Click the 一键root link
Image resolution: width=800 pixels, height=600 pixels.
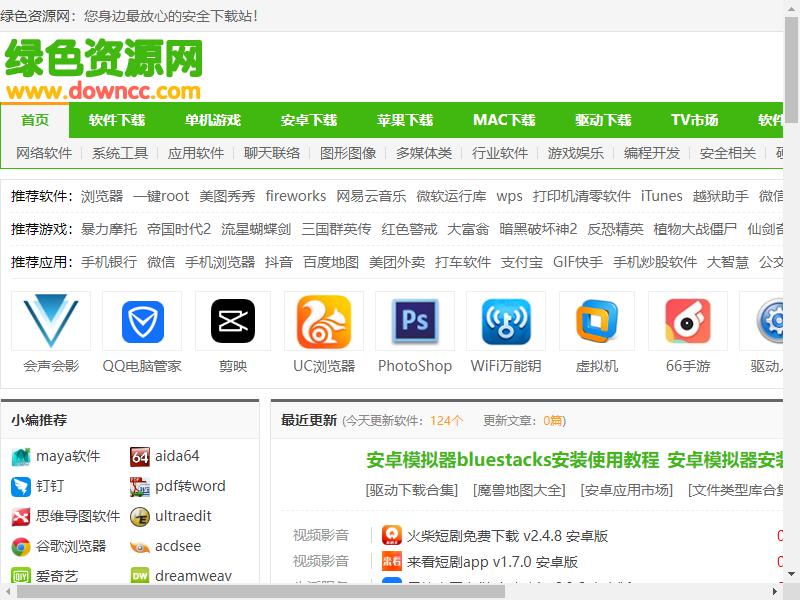(161, 196)
